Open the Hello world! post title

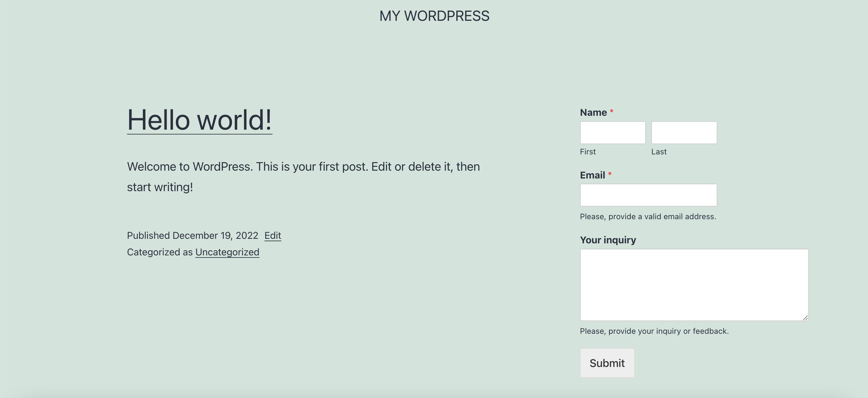click(199, 120)
